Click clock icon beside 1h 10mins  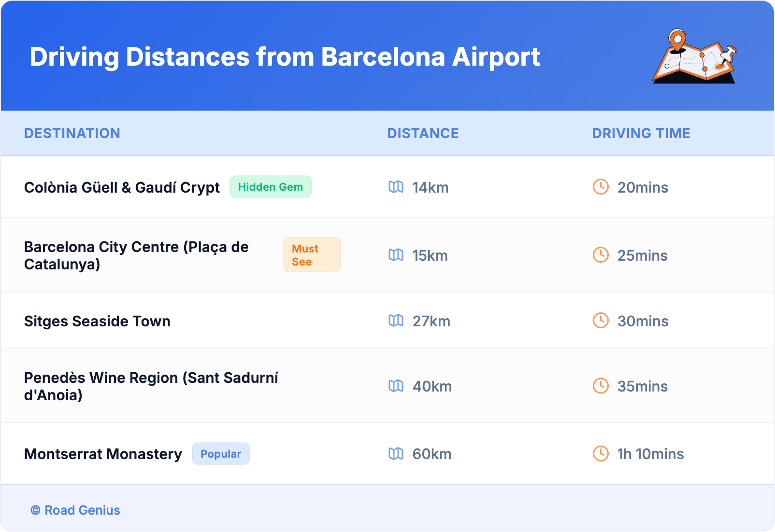click(x=601, y=454)
